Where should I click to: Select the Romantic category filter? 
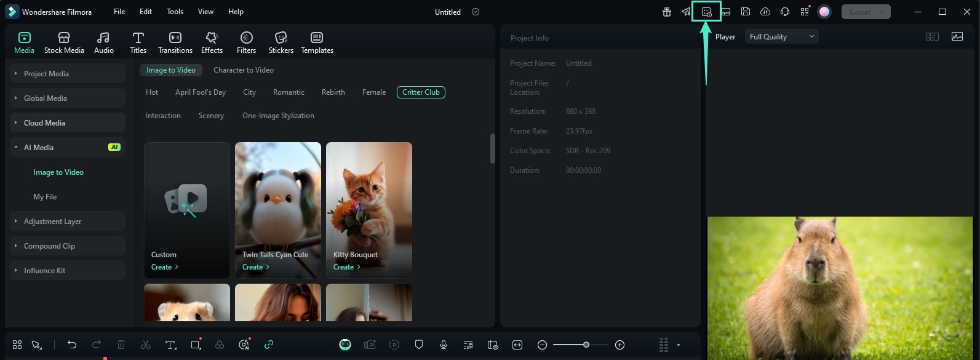click(x=289, y=92)
